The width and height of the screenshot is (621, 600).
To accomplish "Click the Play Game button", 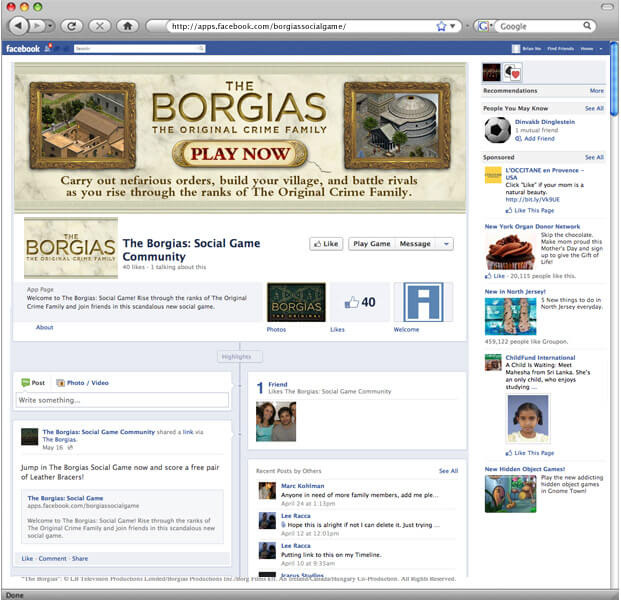I will point(371,244).
